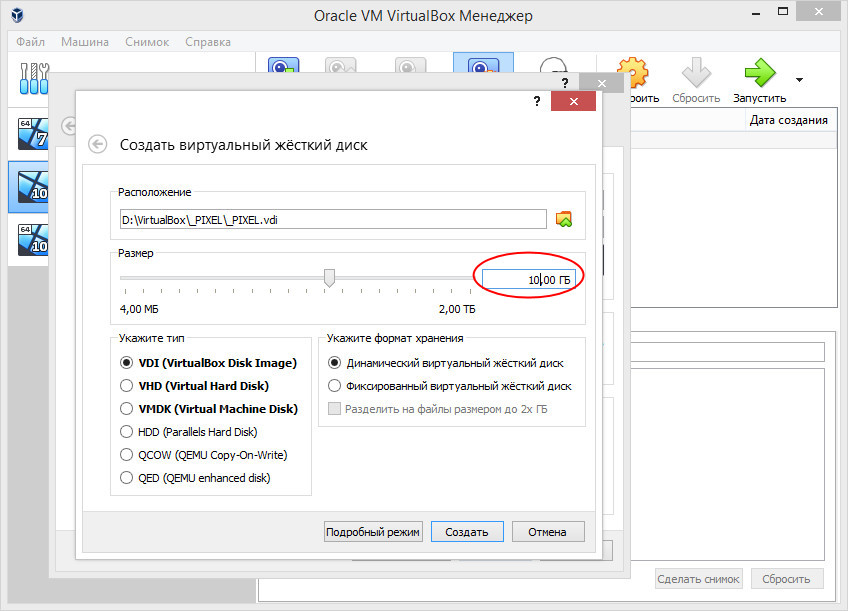Screen dimensions: 848x611
Task: Click the location path field with _PIXEL.vdi
Action: tap(333, 220)
